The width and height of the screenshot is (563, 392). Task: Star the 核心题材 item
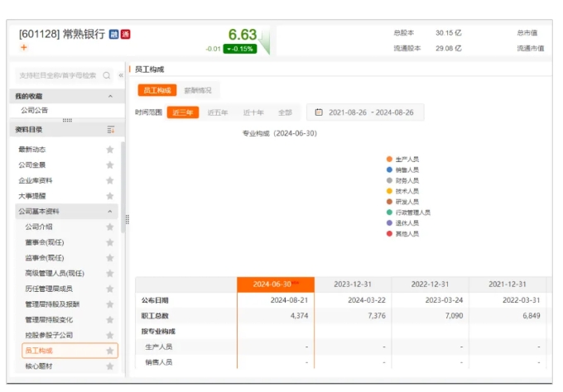pos(110,366)
